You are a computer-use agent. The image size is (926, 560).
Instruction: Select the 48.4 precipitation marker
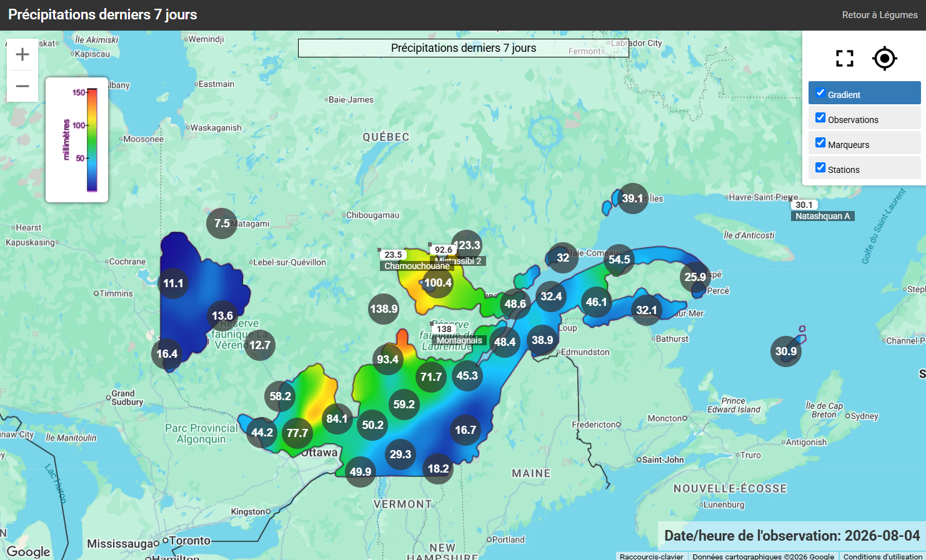pyautogui.click(x=505, y=342)
